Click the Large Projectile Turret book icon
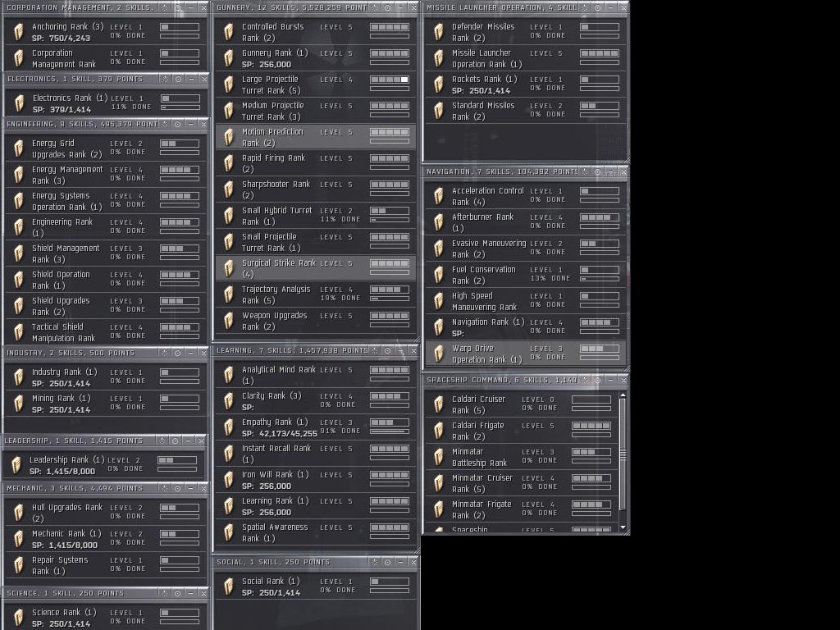 point(229,84)
